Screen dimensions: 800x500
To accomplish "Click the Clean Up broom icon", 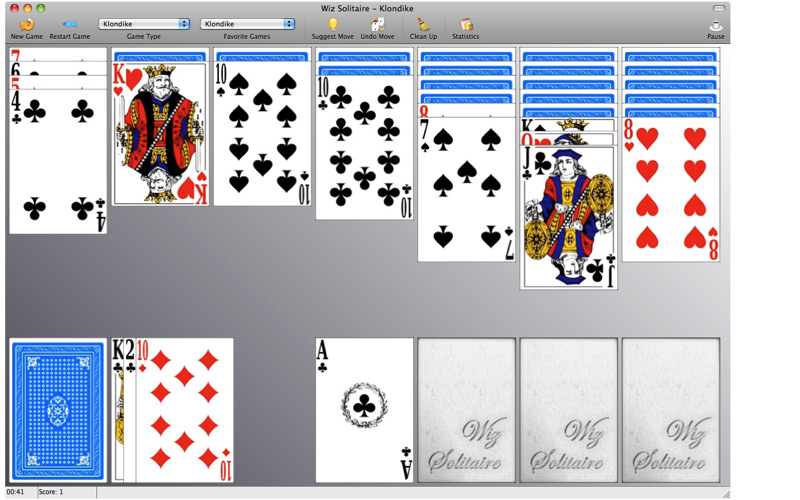I will (423, 24).
